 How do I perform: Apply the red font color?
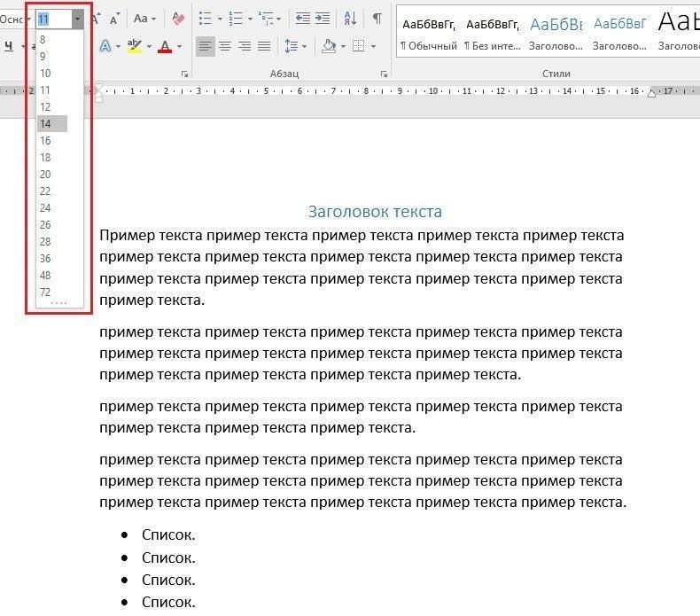coord(165,46)
